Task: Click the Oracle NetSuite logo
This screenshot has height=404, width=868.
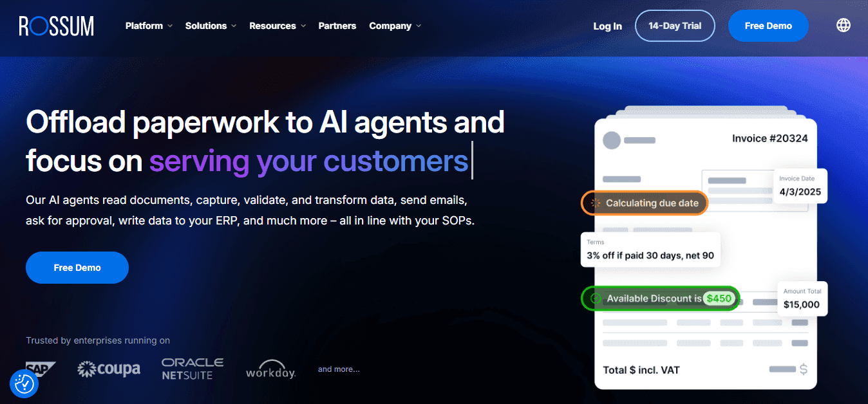Action: (193, 369)
